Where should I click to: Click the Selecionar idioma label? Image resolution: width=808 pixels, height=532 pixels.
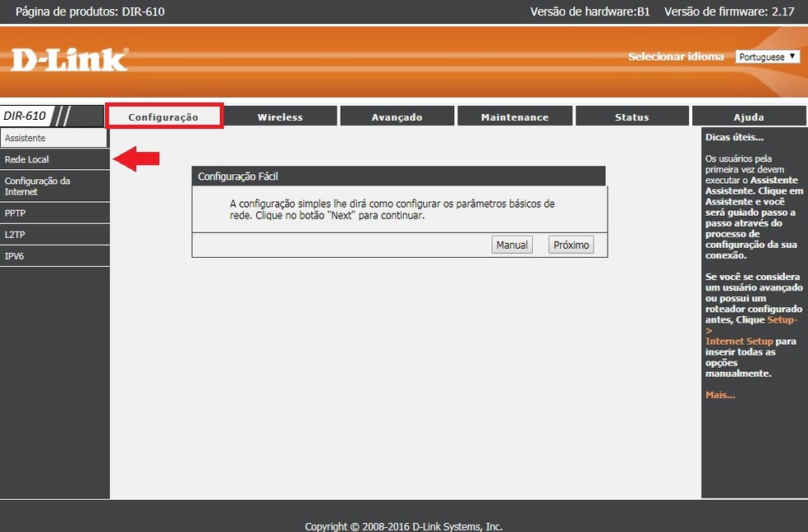coord(676,57)
